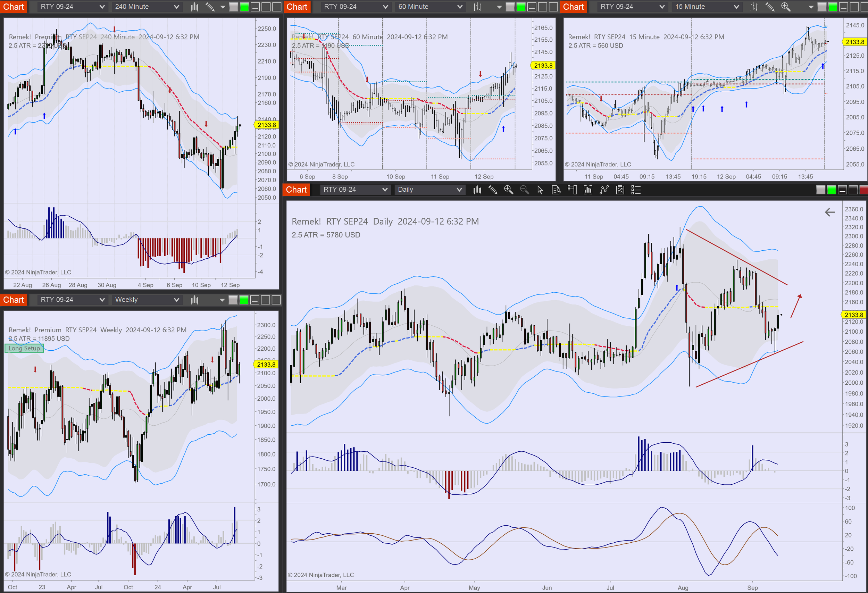Open Data Series icon in Daily chart toolbar
Viewport: 868px width, 593px height.
click(588, 190)
